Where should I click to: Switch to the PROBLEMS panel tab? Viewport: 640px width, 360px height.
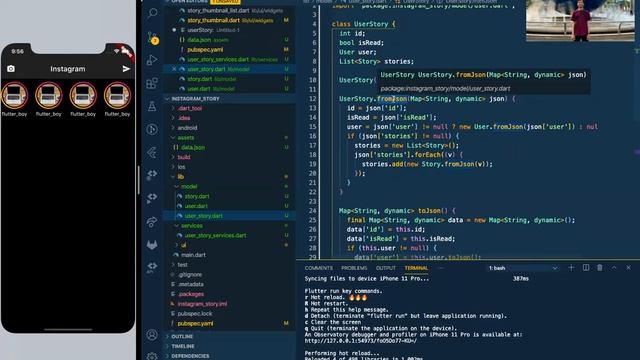coord(354,268)
